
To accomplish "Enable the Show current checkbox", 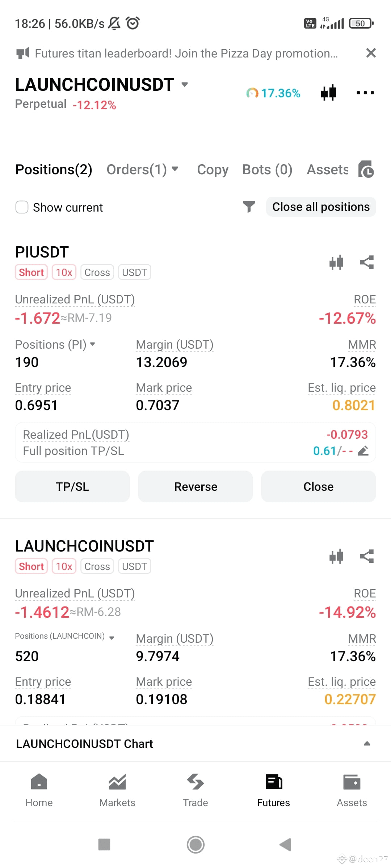I will coord(22,207).
